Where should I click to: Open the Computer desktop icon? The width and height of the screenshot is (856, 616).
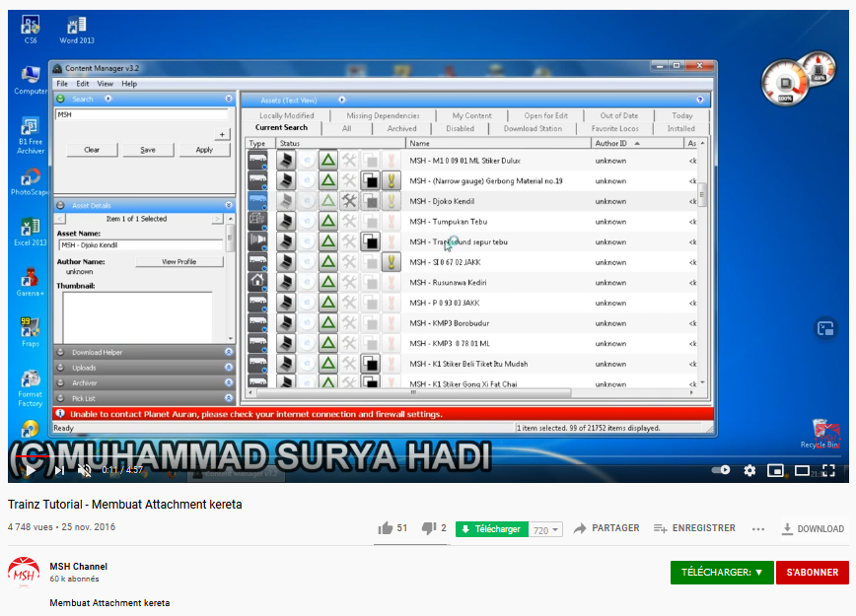pos(30,80)
